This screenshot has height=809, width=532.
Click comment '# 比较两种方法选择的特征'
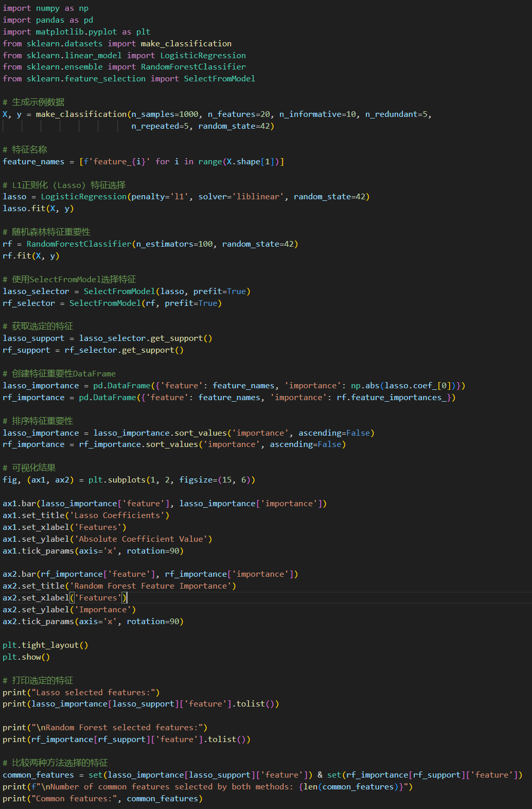55,763
